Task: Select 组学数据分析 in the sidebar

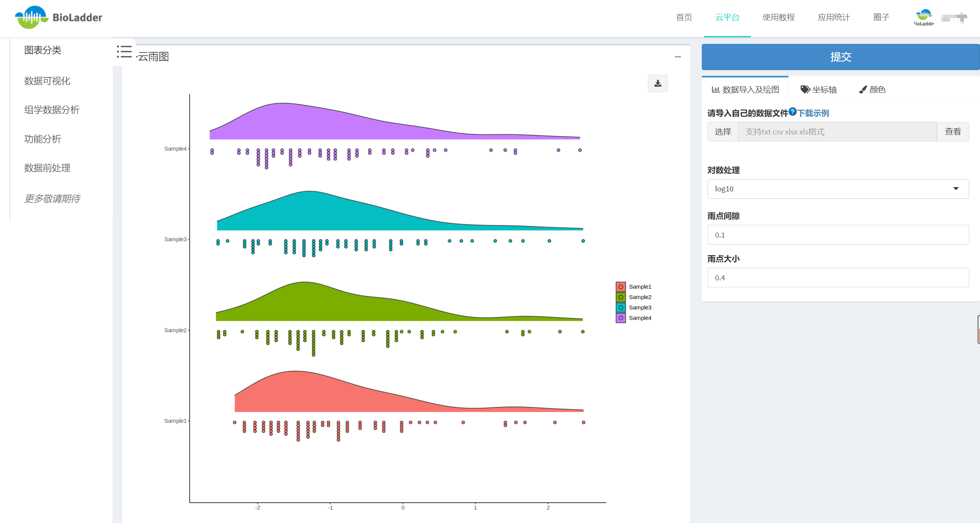Action: tap(52, 110)
